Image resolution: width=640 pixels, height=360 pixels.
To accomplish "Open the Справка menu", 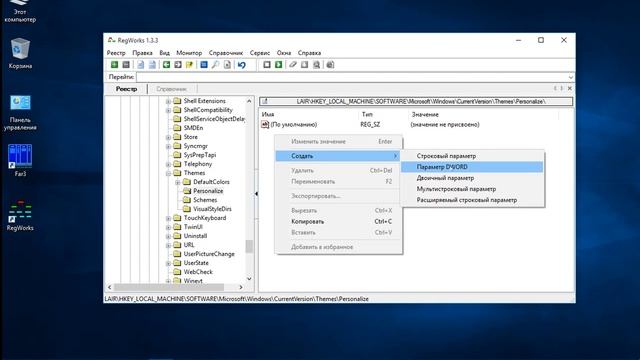I will coord(309,53).
